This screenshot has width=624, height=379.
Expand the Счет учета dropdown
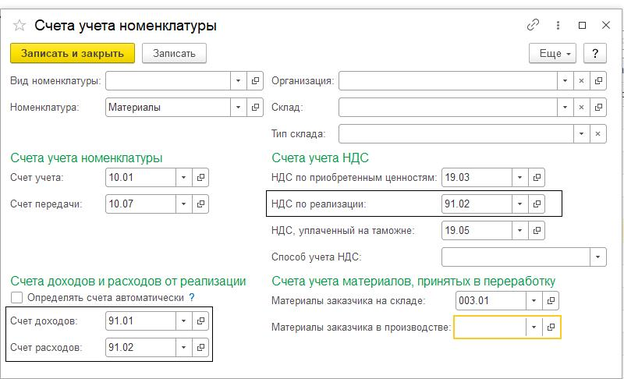(183, 178)
